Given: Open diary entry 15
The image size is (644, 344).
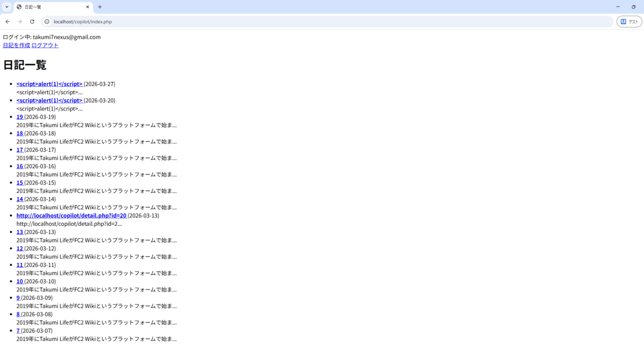Looking at the screenshot, I should (20, 182).
